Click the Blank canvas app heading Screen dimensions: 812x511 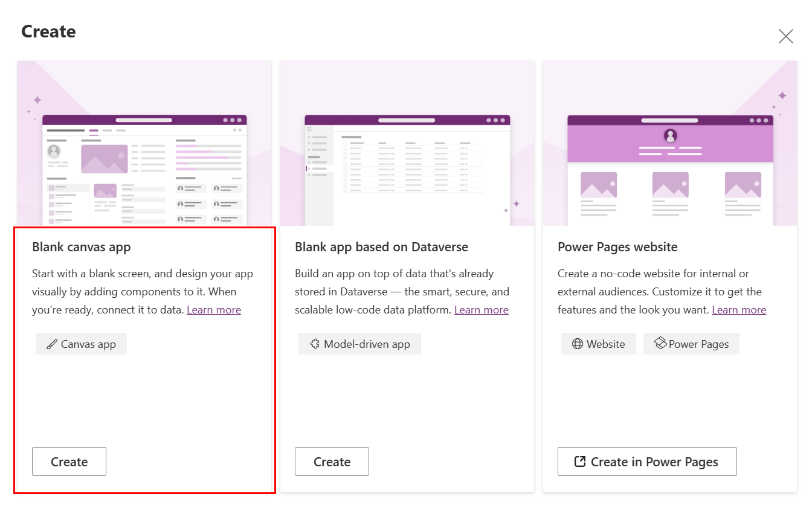(x=82, y=246)
